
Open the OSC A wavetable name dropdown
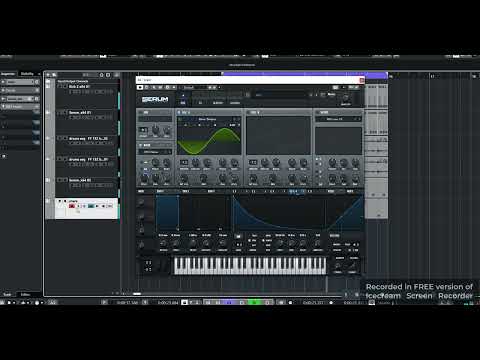(208, 119)
